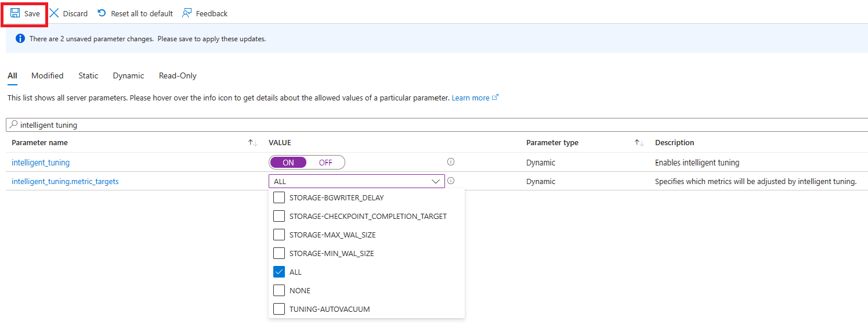Click info icon beside metric_targets dropdown
The image size is (868, 324).
(x=451, y=181)
